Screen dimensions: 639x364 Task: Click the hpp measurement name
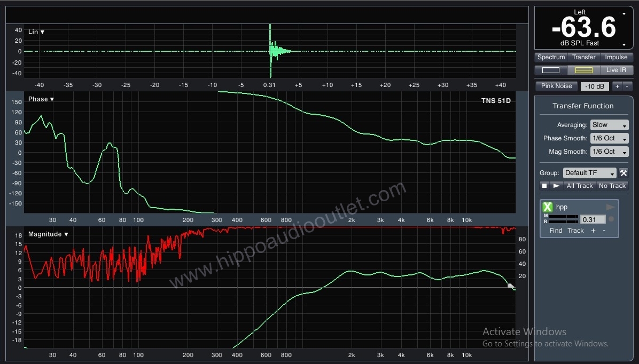click(562, 207)
